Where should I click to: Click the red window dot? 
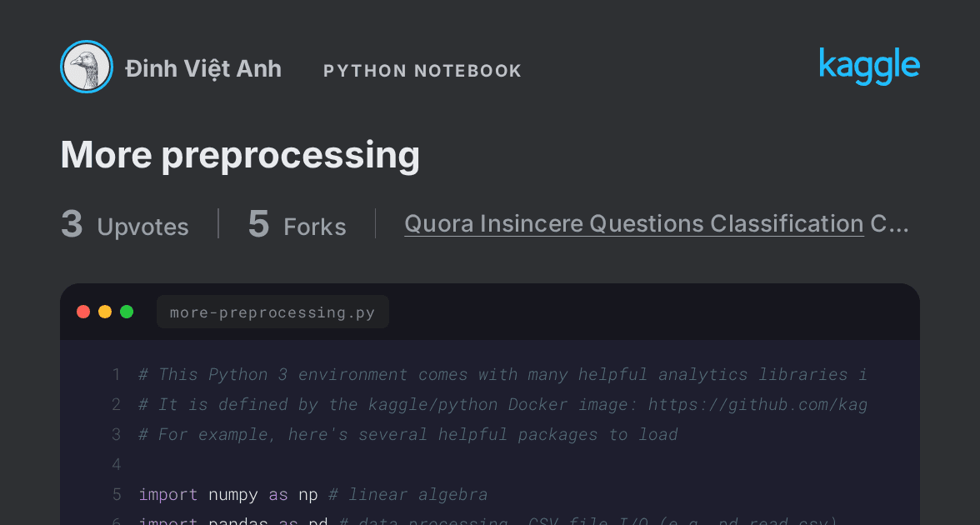83,312
